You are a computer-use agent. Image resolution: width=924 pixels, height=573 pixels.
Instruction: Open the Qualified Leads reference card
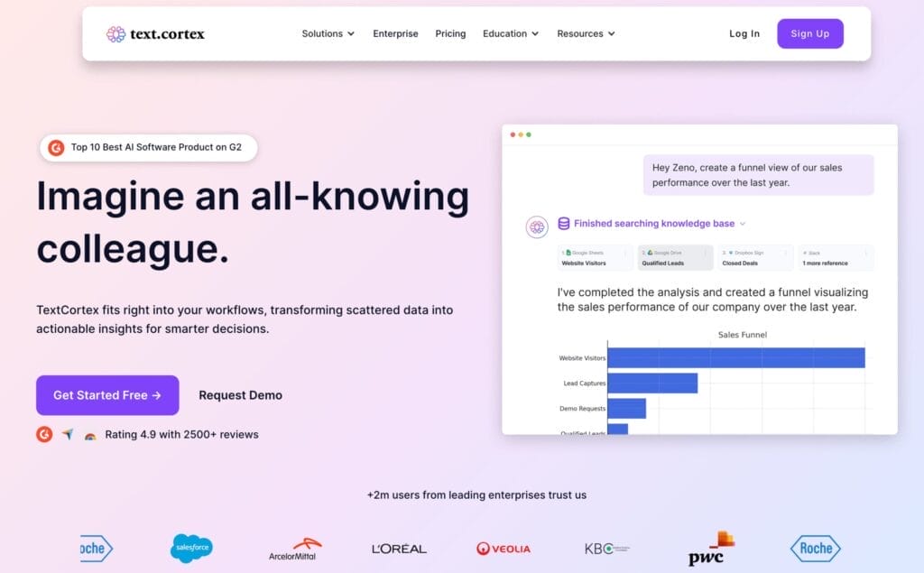tap(675, 257)
